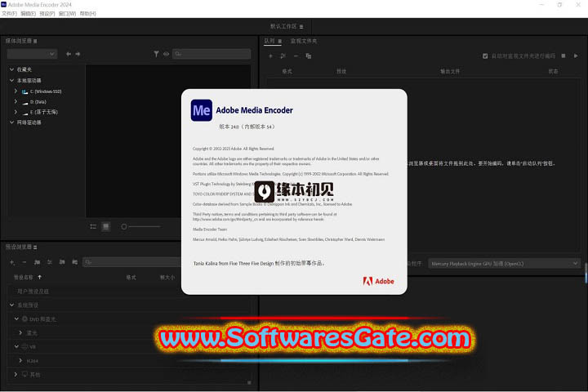Open the 帮助(H) menu
Viewport: 588px width, 392px height.
pyautogui.click(x=87, y=14)
